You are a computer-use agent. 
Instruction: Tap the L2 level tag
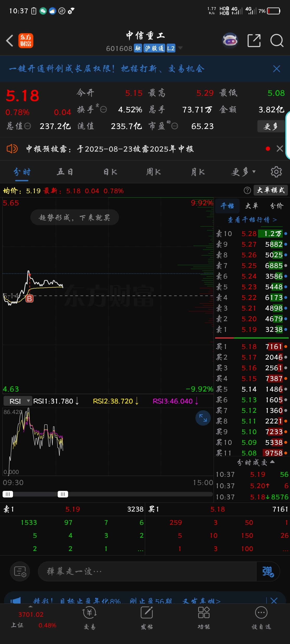(x=171, y=48)
